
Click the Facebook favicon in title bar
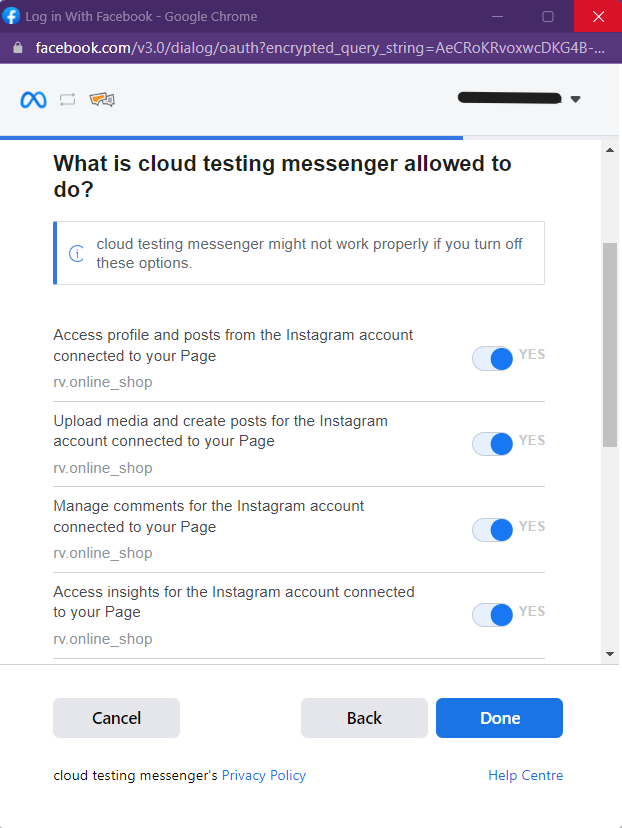[12, 16]
